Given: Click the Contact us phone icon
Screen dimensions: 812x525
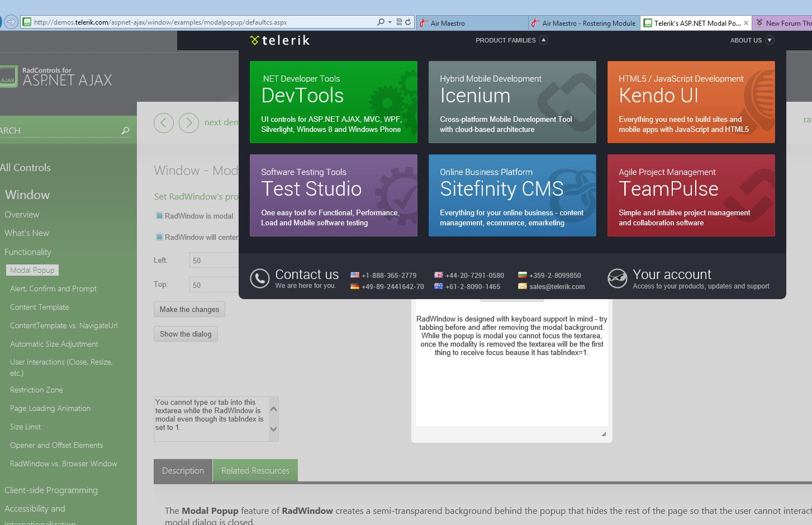Looking at the screenshot, I should [259, 278].
